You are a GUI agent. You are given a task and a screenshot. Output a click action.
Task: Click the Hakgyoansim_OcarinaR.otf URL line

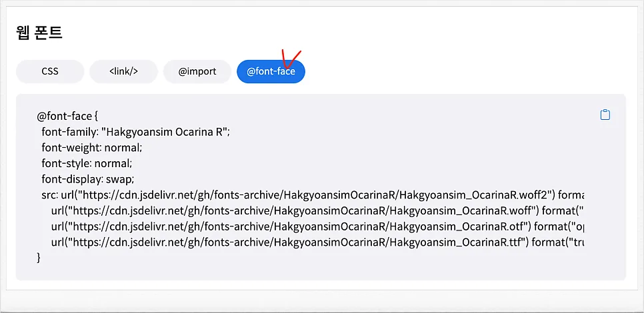pyautogui.click(x=317, y=226)
